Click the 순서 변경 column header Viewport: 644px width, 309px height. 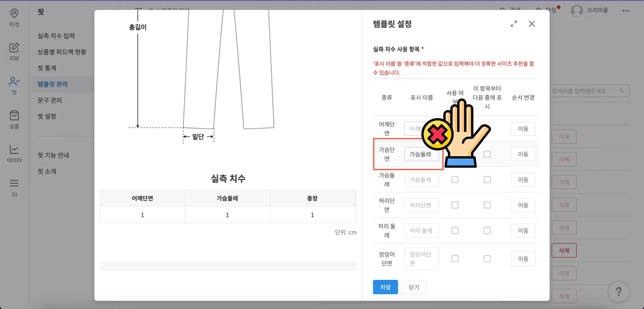[x=523, y=97]
